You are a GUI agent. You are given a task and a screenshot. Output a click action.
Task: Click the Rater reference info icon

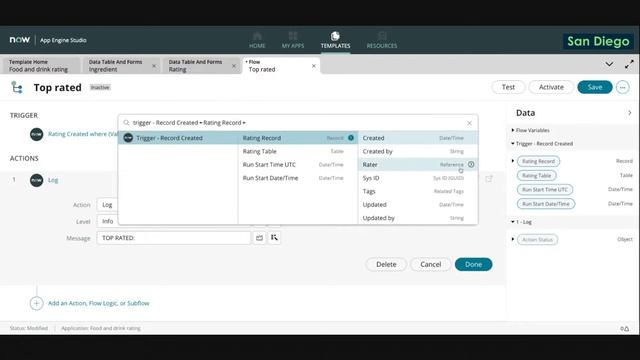pyautogui.click(x=471, y=164)
